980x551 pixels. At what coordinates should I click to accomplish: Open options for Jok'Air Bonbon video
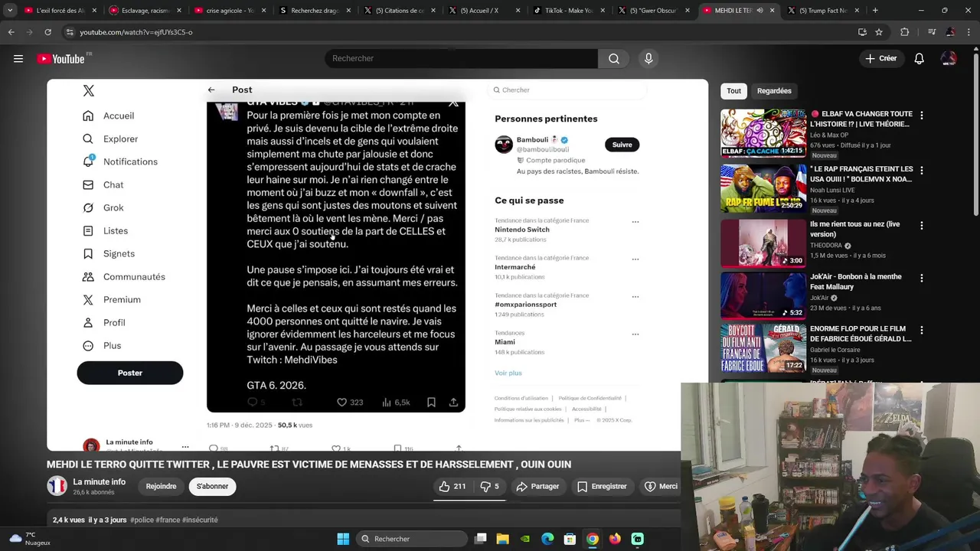coord(921,278)
